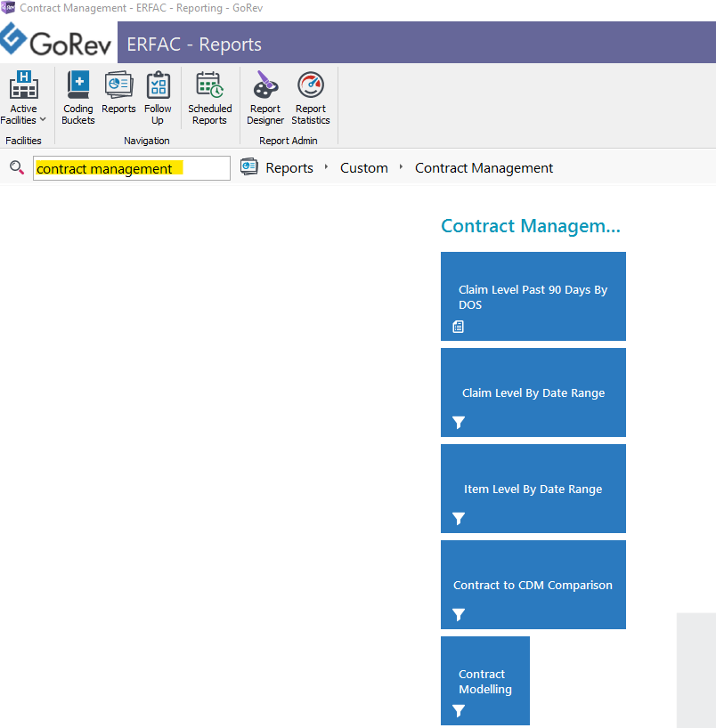Open Scheduled Reports
The width and height of the screenshot is (716, 728).
click(x=209, y=98)
